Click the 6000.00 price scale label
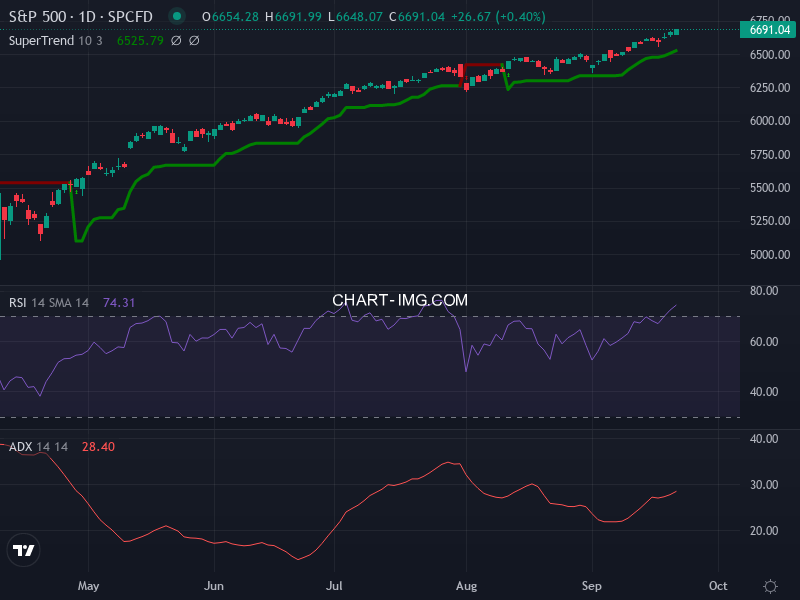 [769, 121]
